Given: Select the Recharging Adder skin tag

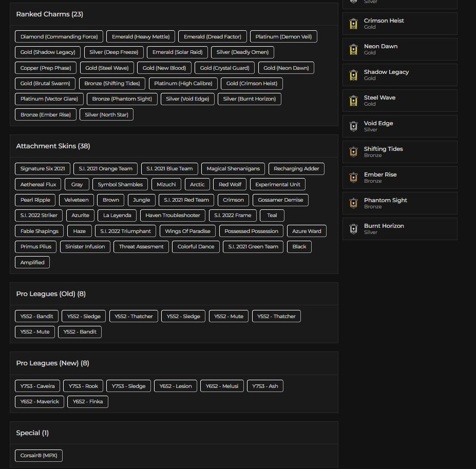Looking at the screenshot, I should coord(296,169).
